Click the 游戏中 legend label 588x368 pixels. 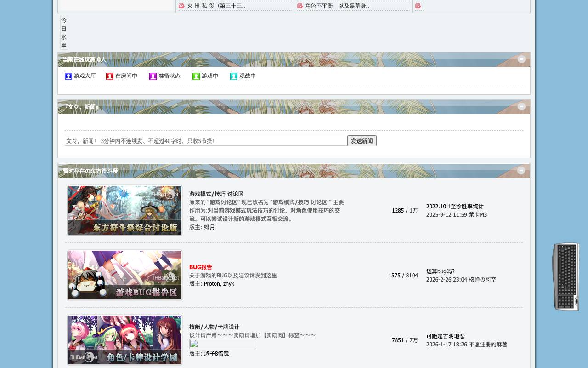[210, 76]
